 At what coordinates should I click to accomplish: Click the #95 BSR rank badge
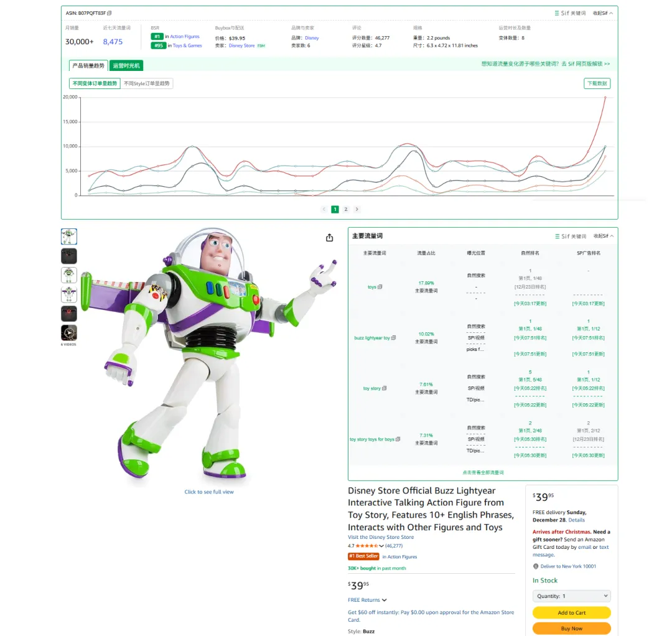[x=159, y=45]
